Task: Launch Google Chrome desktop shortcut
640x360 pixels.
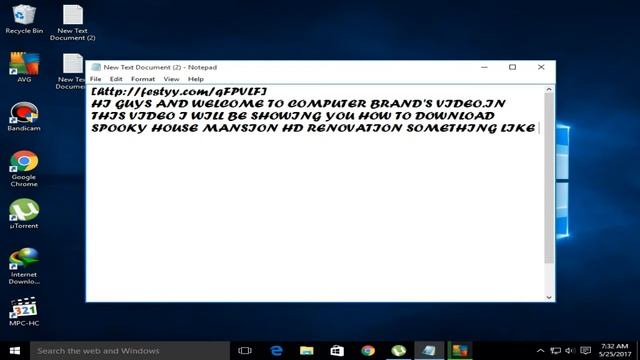Action: (x=24, y=169)
